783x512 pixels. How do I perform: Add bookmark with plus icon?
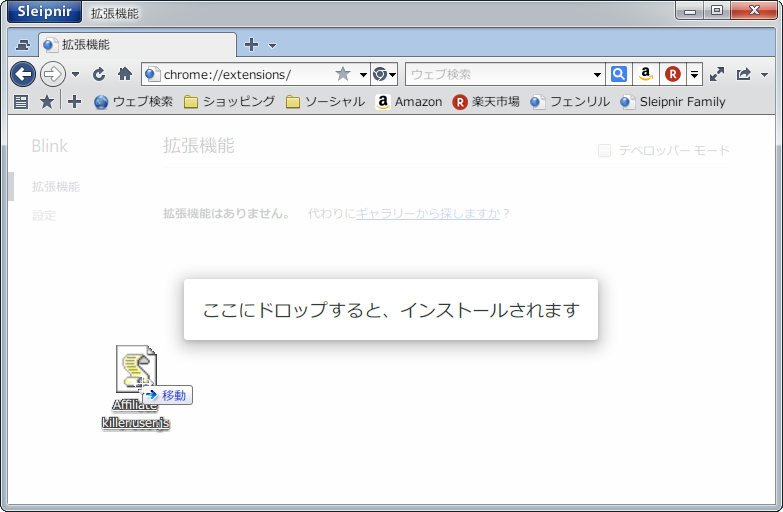74,102
